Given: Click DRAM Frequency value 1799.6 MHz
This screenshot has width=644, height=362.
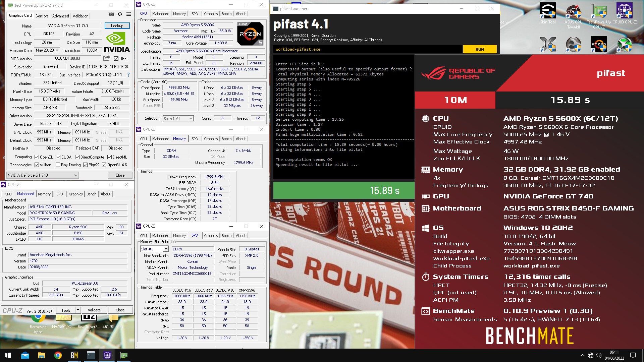Looking at the screenshot, I should coord(215,177).
